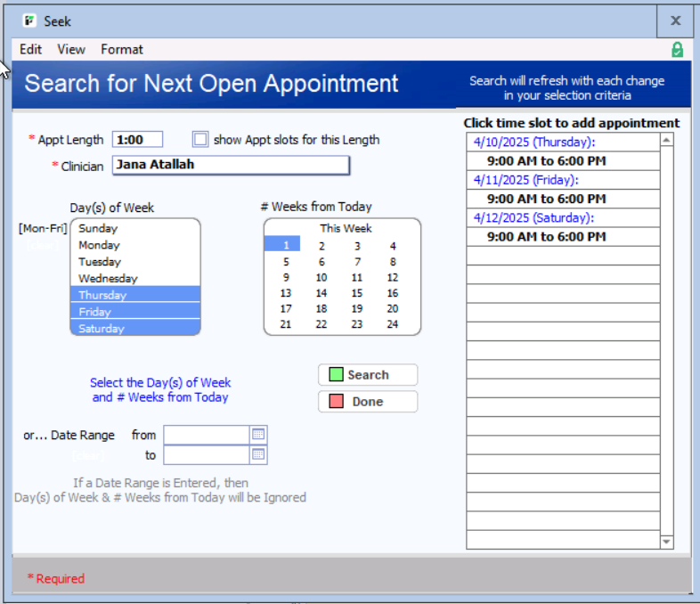Click the red Done button
Image resolution: width=700 pixels, height=604 pixels.
pos(368,401)
